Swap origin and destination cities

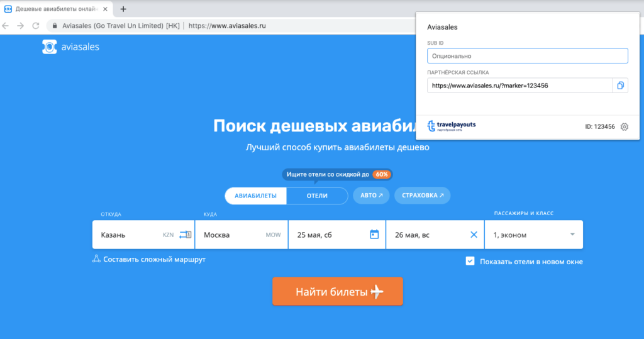[x=186, y=235]
